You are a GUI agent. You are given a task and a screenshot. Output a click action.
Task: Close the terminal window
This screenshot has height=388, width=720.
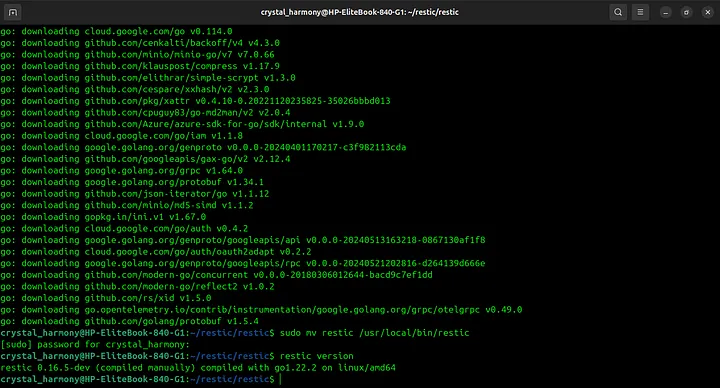[x=708, y=12]
